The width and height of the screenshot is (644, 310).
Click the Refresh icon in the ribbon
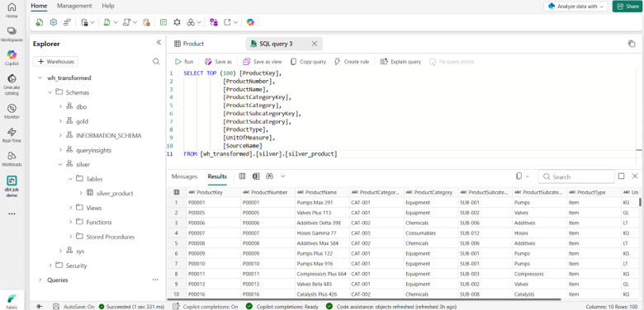40,22
